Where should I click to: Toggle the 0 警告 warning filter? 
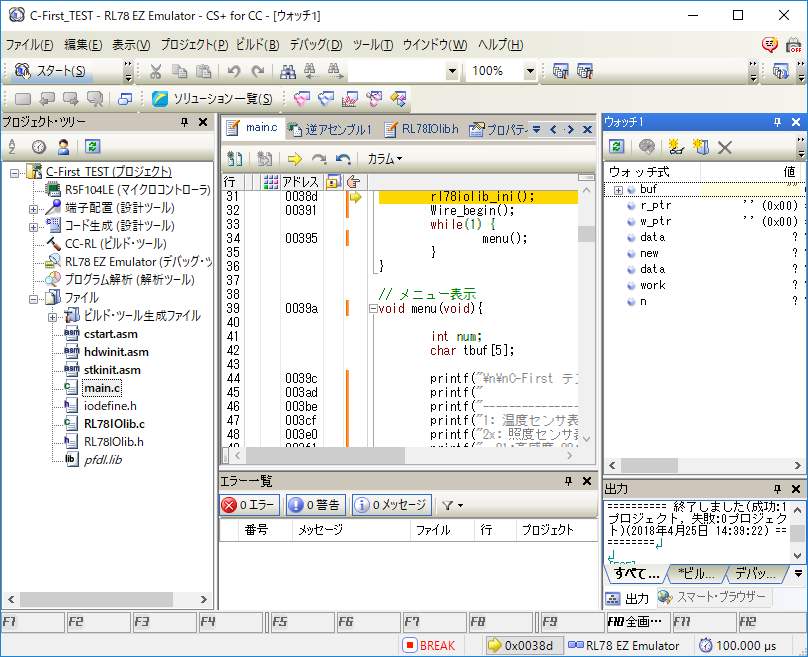tap(315, 505)
